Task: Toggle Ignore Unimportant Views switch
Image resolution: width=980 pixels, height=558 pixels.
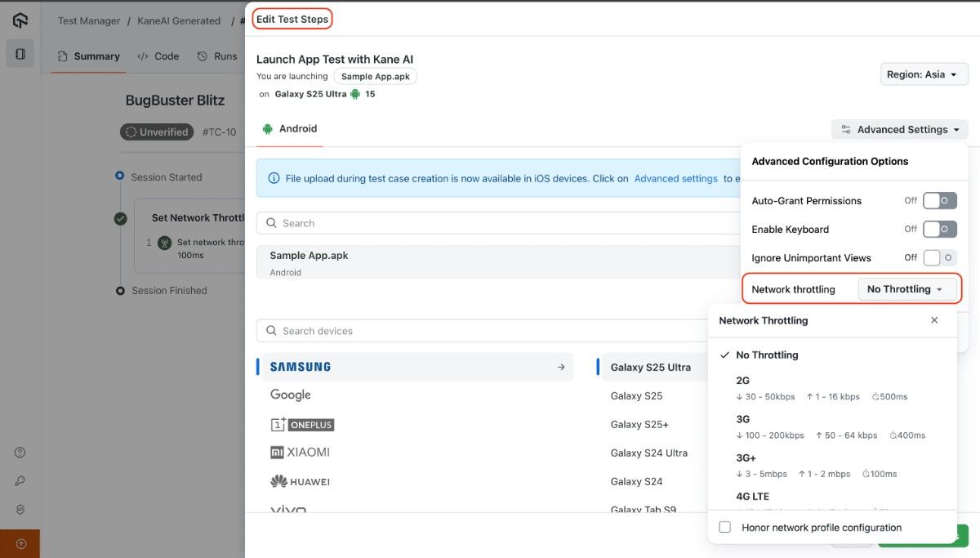Action: click(x=939, y=257)
